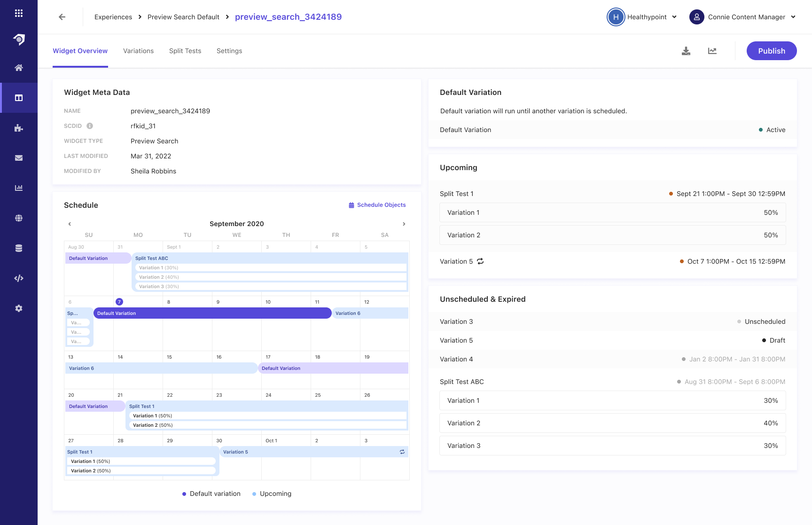
Task: Open expired Split Test ABC entry
Action: tap(613, 382)
